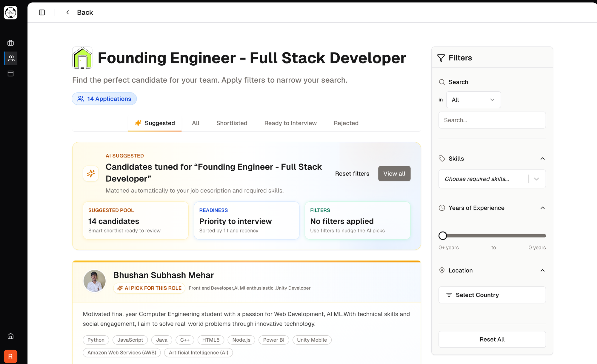Click the AI sparkle icon in suggested banner
This screenshot has width=597, height=364.
pos(91,173)
